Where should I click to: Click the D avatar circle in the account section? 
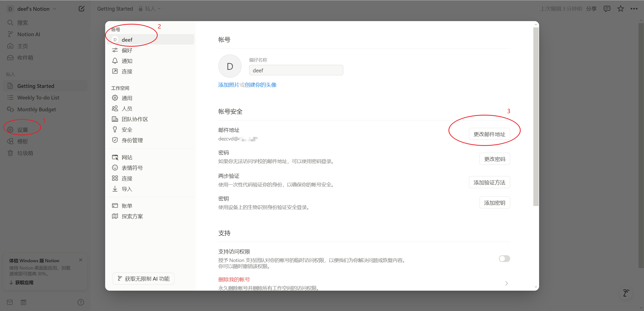[230, 66]
